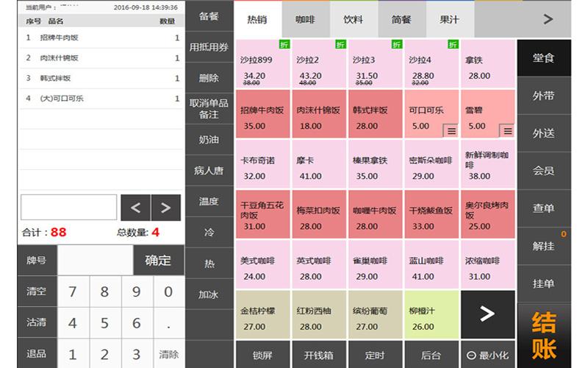The image size is (588, 368).
Task: Focus the quantity input field above 合计
Action: tap(68, 208)
